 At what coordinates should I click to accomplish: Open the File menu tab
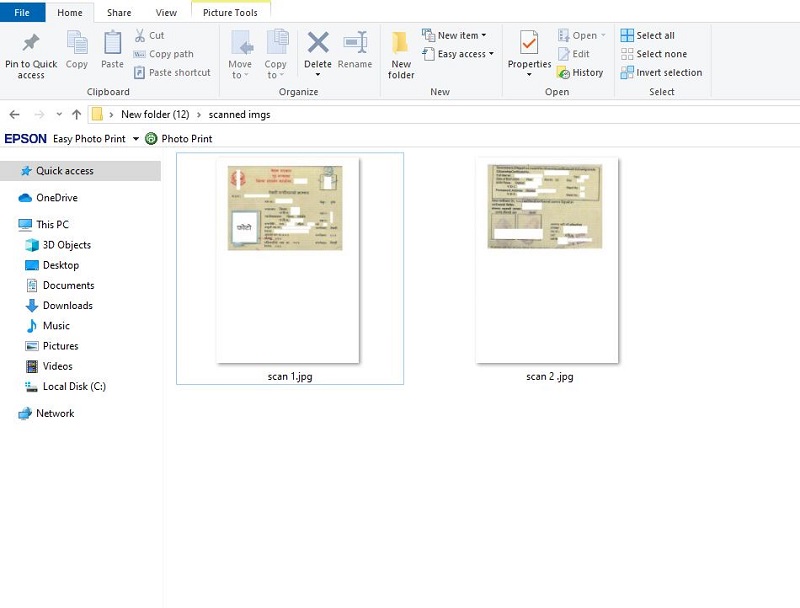tap(22, 12)
